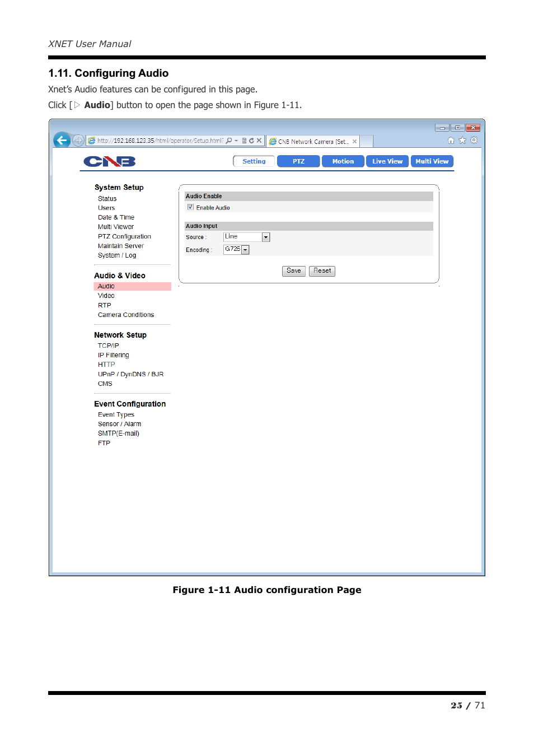Click the Audio Enable section header
The height and width of the screenshot is (756, 534).
pos(309,196)
